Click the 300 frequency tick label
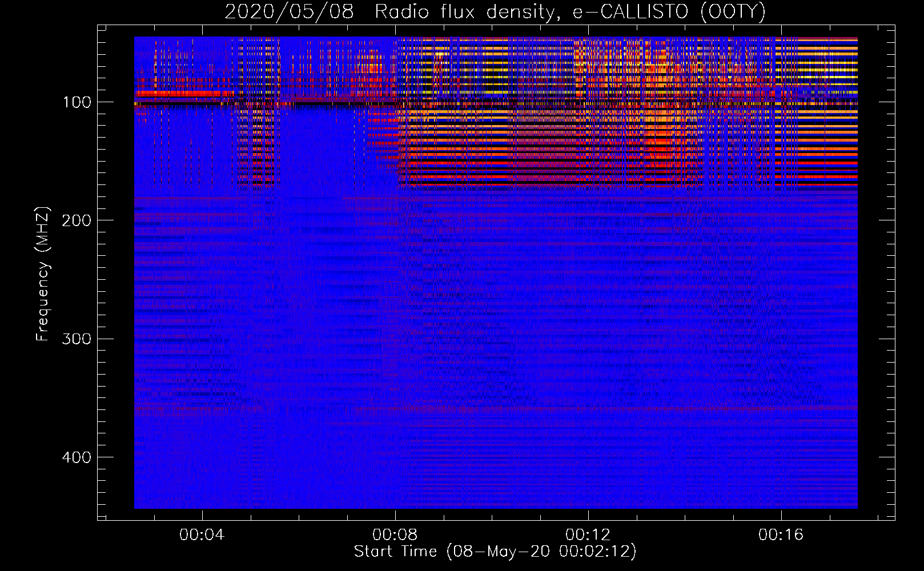Screen dimensions: 924x571 (x=77, y=339)
